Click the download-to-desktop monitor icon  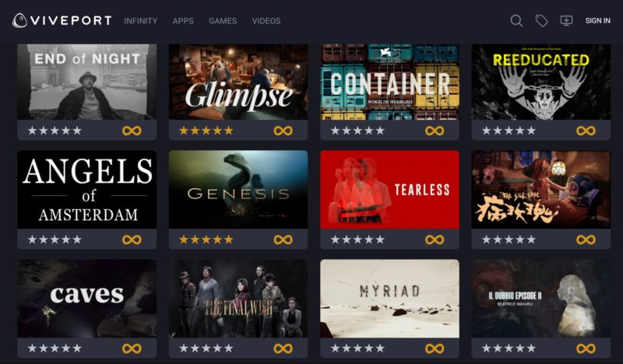566,21
